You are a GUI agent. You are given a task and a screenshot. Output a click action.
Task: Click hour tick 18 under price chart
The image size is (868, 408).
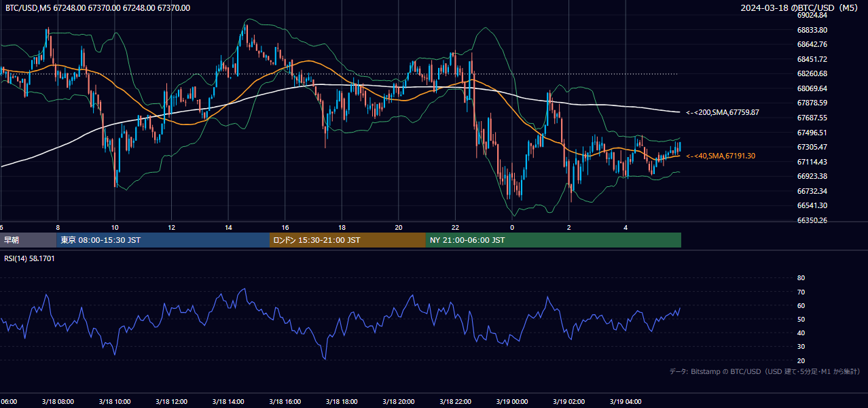point(342,228)
